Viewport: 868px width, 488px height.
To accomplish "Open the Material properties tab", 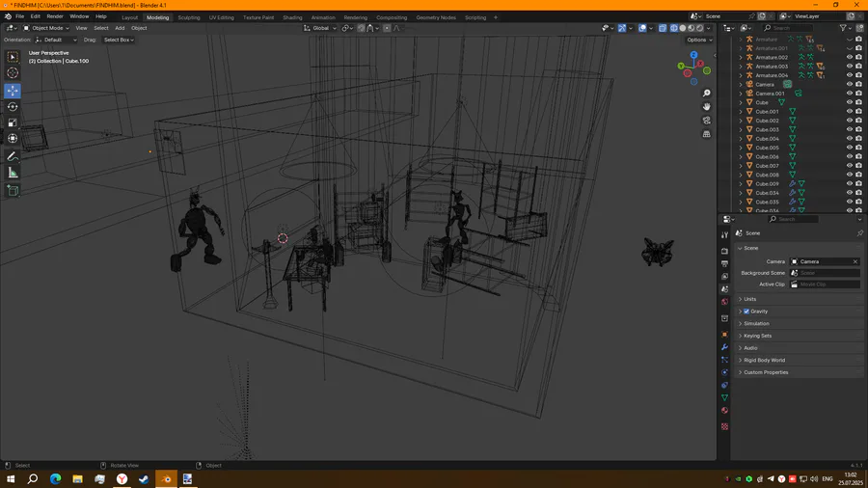I will 724,411.
